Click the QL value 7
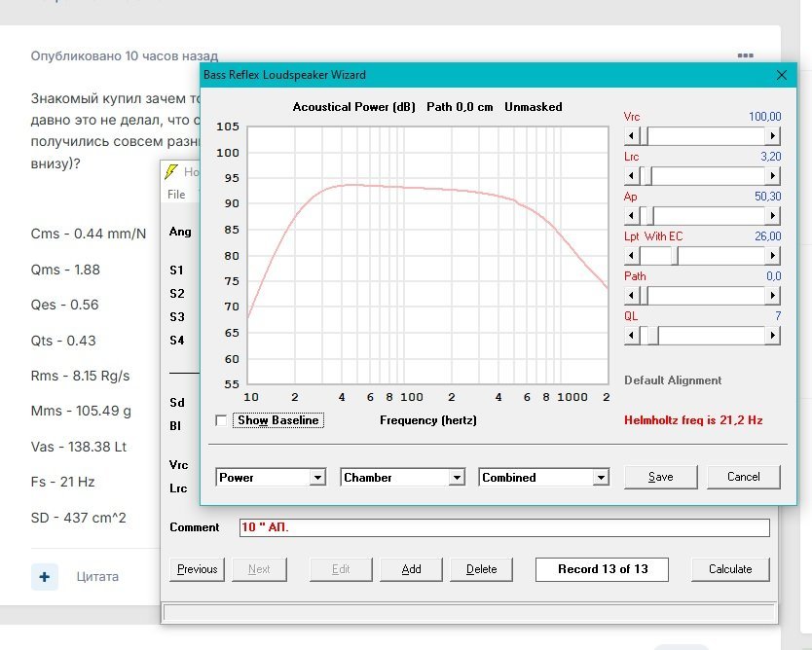 tap(778, 315)
